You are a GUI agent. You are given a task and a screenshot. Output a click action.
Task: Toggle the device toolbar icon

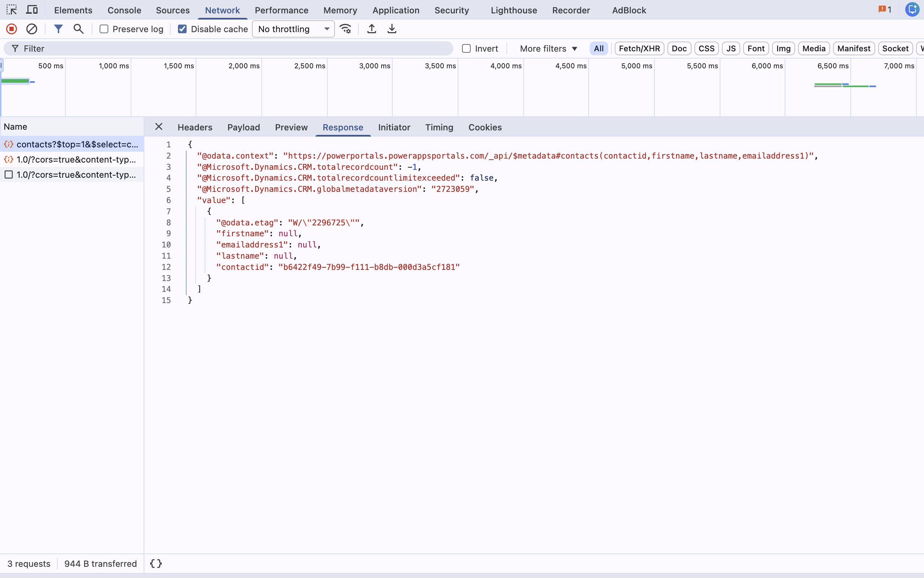coord(32,10)
